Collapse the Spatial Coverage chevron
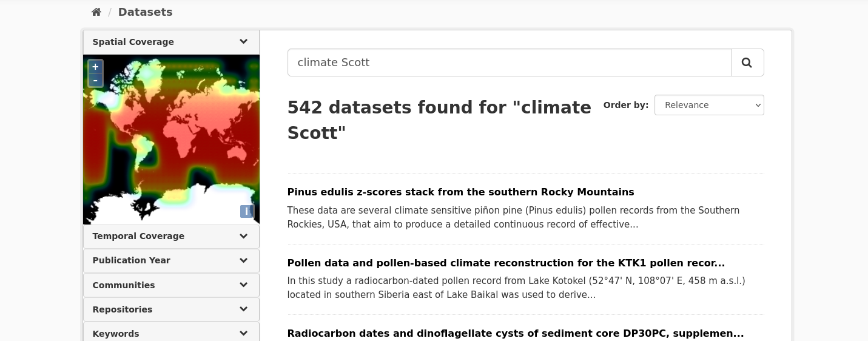 243,42
